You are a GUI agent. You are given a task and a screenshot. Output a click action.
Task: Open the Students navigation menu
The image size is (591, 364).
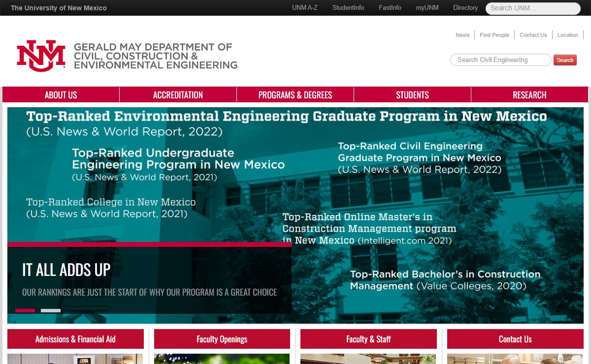click(x=412, y=95)
